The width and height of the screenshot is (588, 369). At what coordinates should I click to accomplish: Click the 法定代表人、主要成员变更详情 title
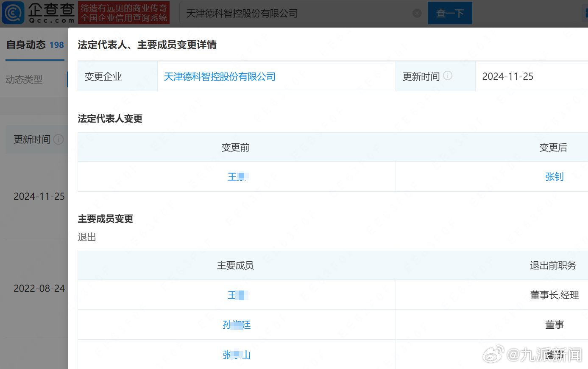point(147,45)
